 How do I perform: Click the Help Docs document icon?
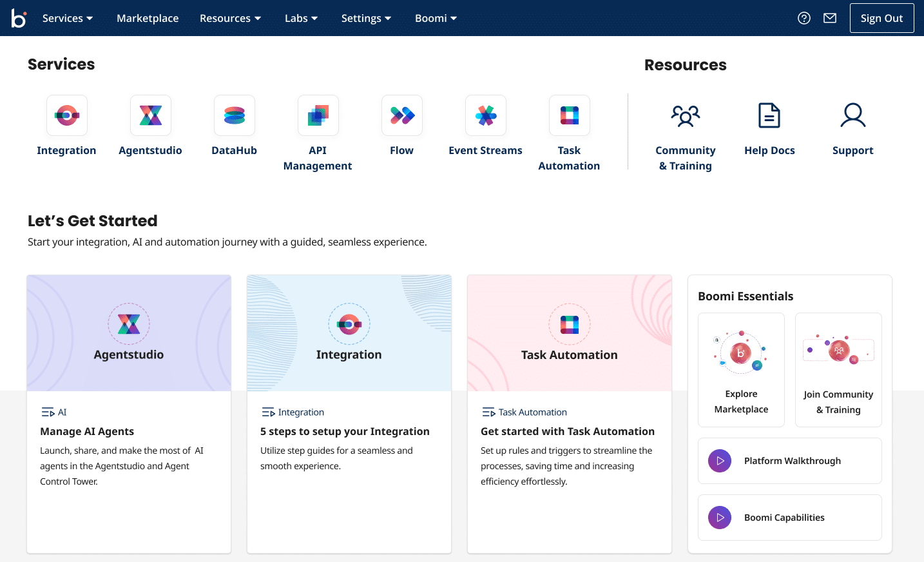[x=769, y=115]
